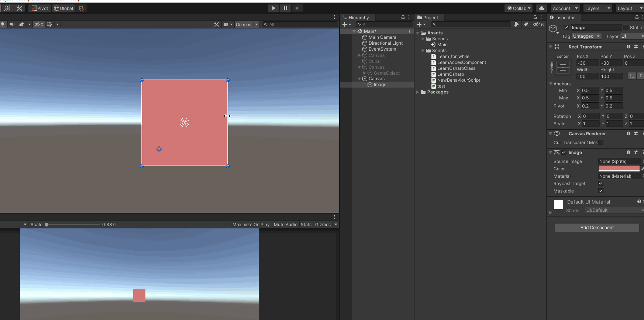644x320 pixels.
Task: Select NewBehaviourScript in Project
Action: point(458,80)
